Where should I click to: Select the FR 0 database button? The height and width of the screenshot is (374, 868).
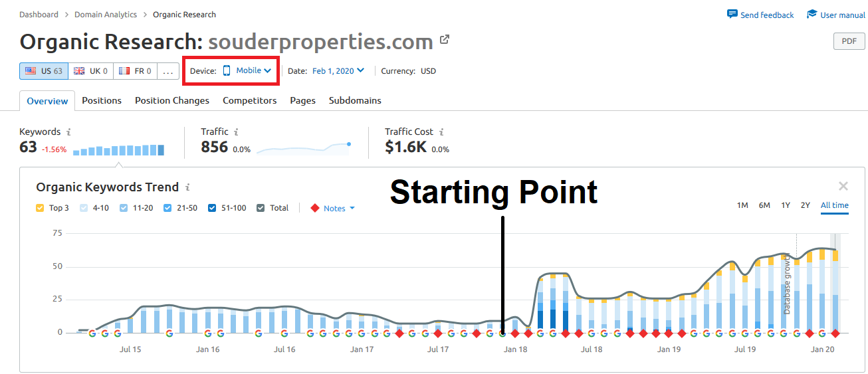135,71
